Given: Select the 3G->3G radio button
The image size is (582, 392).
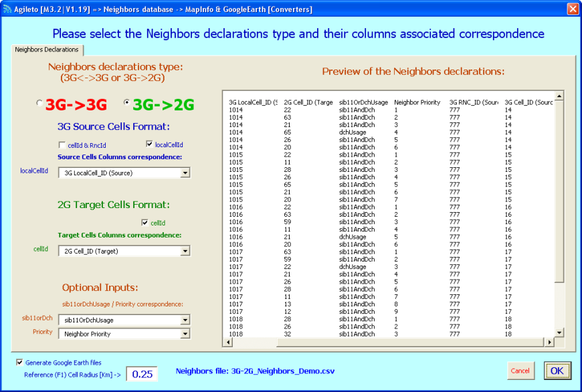Looking at the screenshot, I should (x=39, y=103).
